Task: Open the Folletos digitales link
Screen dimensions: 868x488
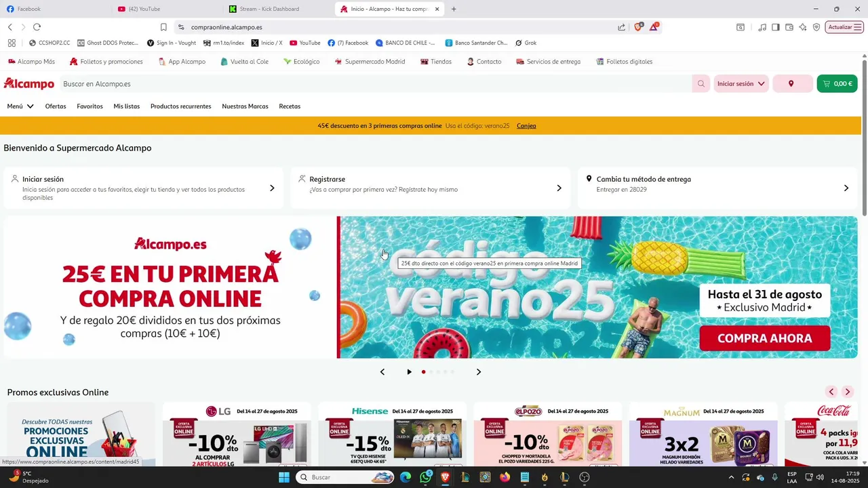Action: point(624,62)
